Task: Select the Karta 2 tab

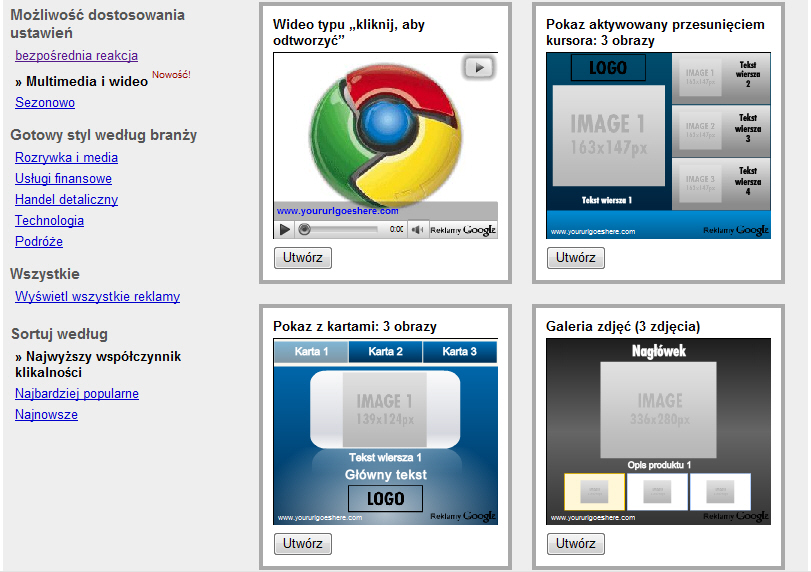Action: (385, 352)
